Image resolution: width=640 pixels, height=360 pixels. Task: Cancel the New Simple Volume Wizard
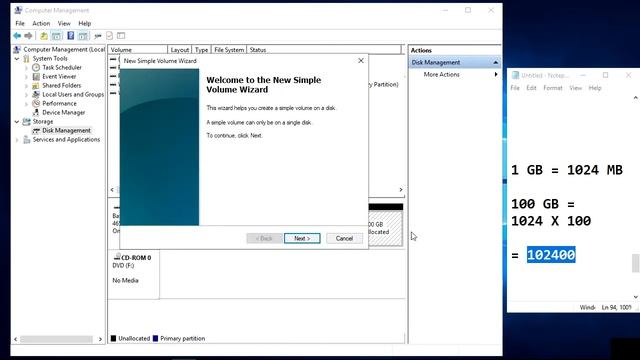pos(344,238)
